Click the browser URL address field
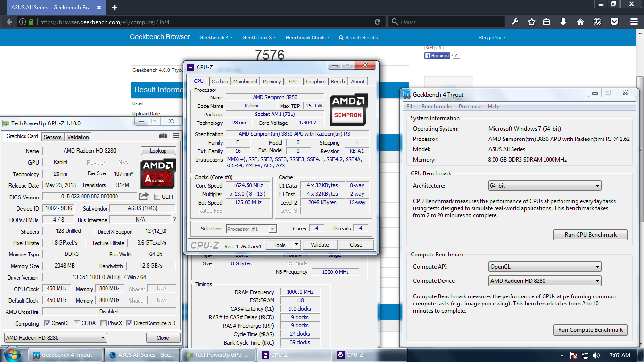Viewport: 644px width, 362px height. point(203,22)
